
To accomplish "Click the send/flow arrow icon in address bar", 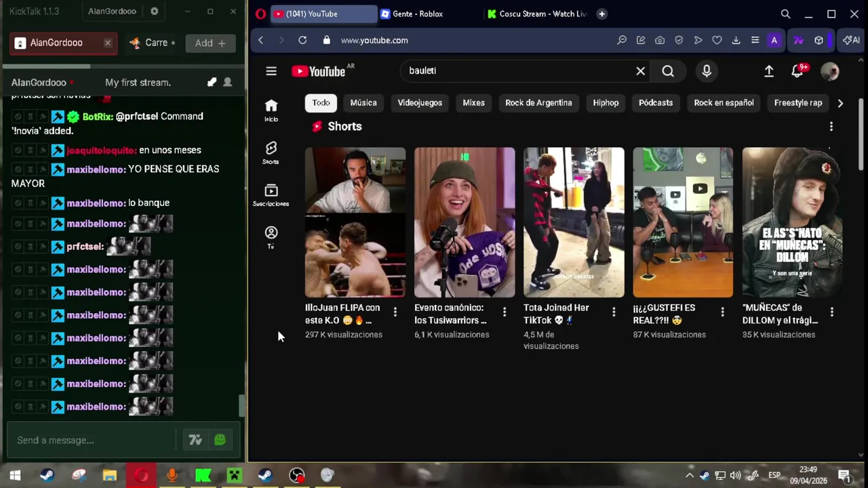I will click(698, 40).
